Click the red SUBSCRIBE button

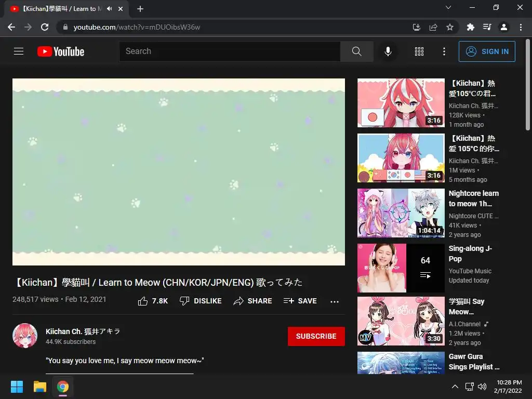[x=316, y=336]
